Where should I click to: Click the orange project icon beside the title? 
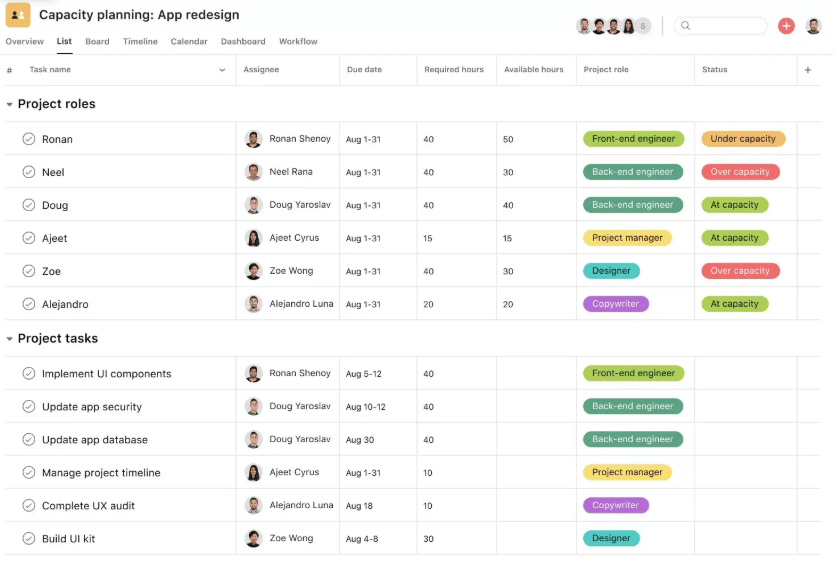pos(18,15)
